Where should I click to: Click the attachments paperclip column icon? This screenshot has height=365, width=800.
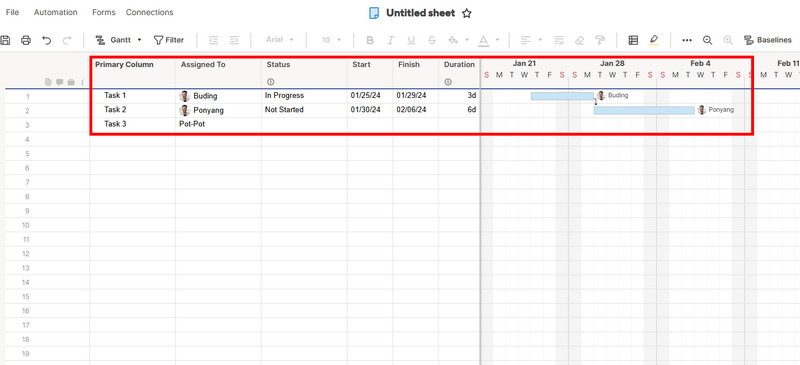pyautogui.click(x=48, y=82)
